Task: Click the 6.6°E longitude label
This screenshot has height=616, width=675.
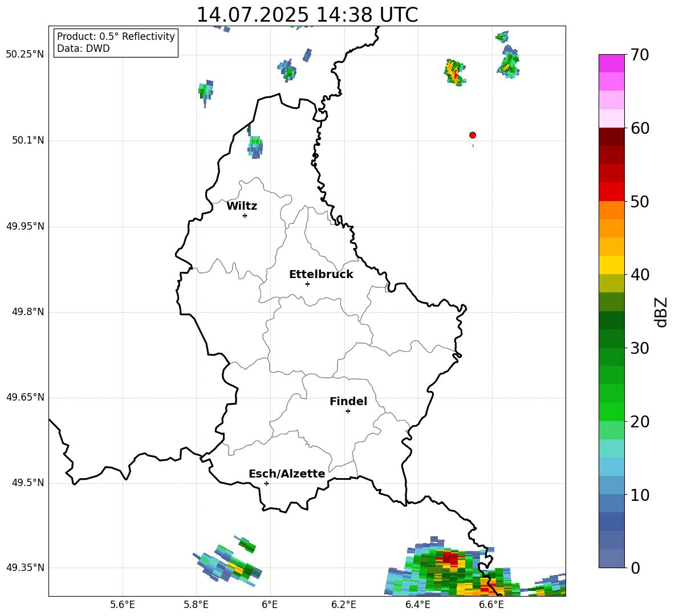Action: [491, 605]
